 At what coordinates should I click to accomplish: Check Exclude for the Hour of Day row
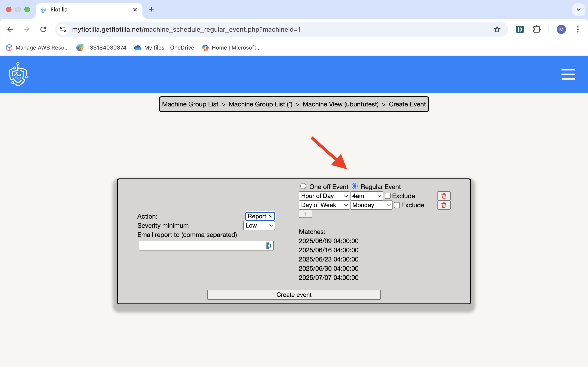387,196
